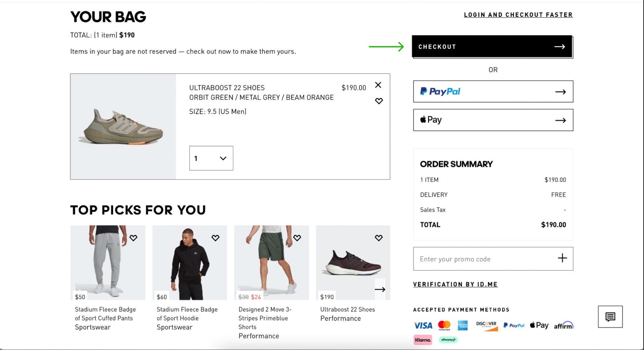644x350 pixels.
Task: Click the Ultraboost 22 Shoes product title
Action: point(227,88)
